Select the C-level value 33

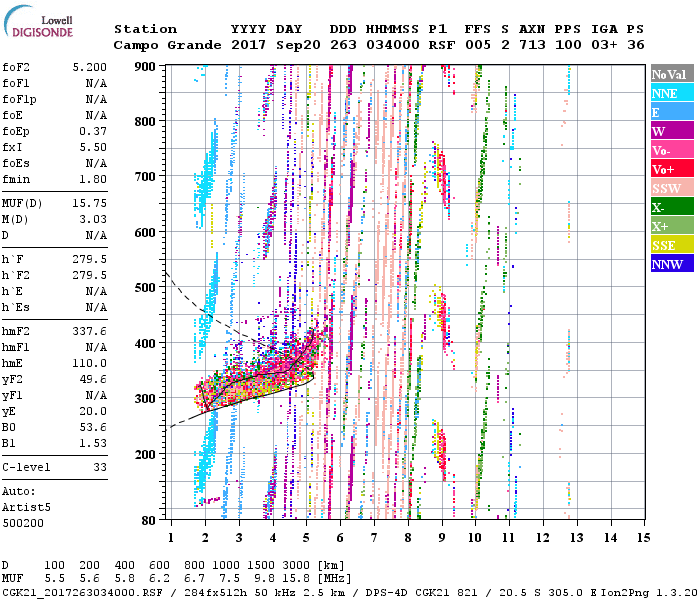coord(99,467)
